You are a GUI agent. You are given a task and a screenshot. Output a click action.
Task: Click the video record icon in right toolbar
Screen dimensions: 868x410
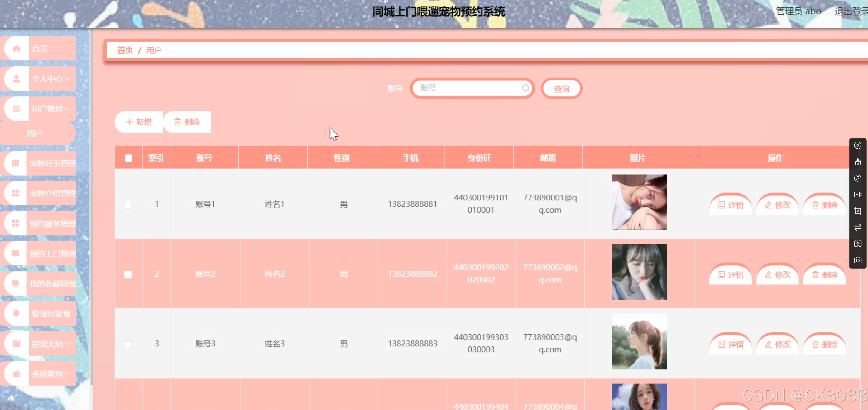[857, 195]
